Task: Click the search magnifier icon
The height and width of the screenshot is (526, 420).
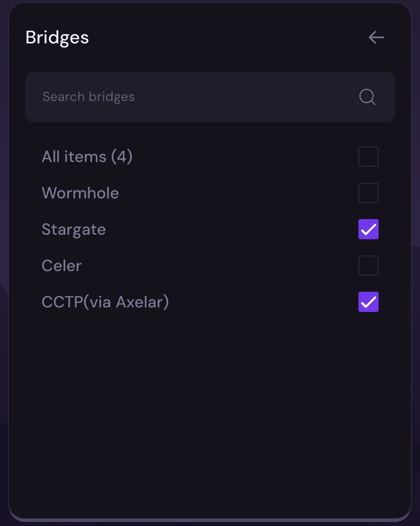Action: 367,97
